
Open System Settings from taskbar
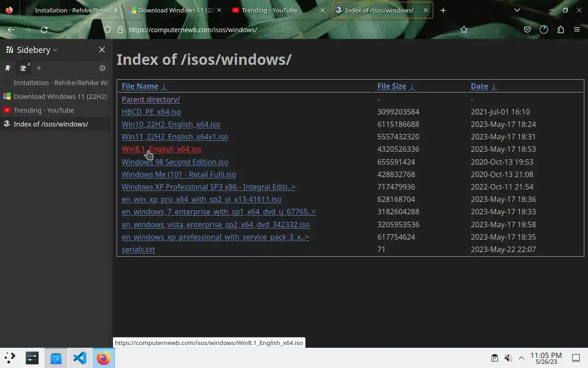pos(32,358)
